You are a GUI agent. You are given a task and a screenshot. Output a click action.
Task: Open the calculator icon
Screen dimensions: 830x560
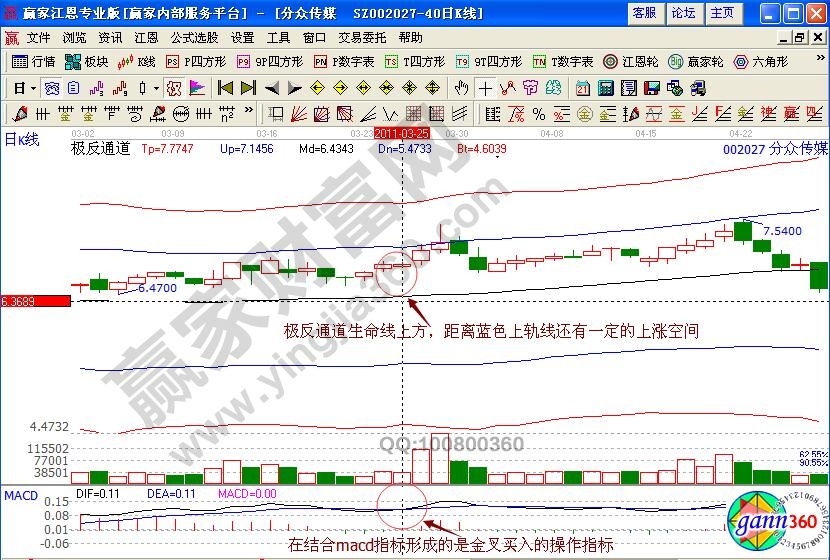[x=606, y=88]
